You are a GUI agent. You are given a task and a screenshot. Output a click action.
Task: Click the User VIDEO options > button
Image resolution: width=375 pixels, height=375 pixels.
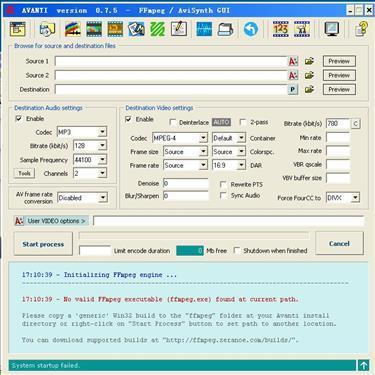(56, 221)
